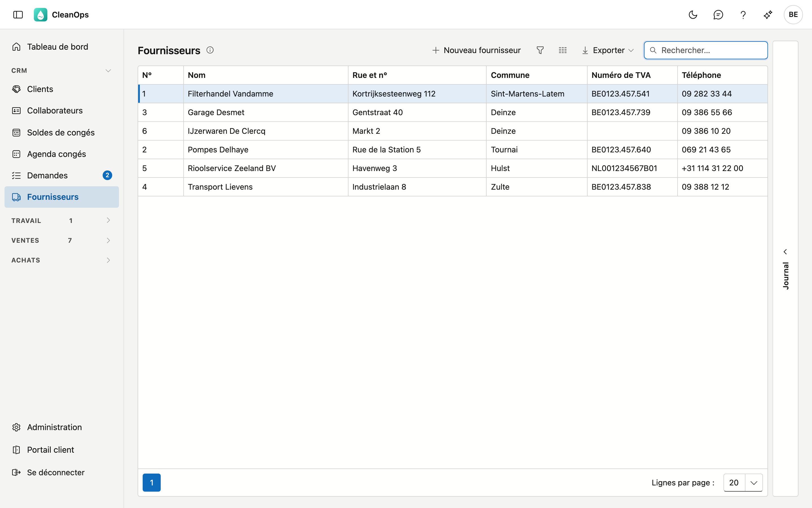Select Transport Lievens supplier
The image size is (812, 508).
453,187
